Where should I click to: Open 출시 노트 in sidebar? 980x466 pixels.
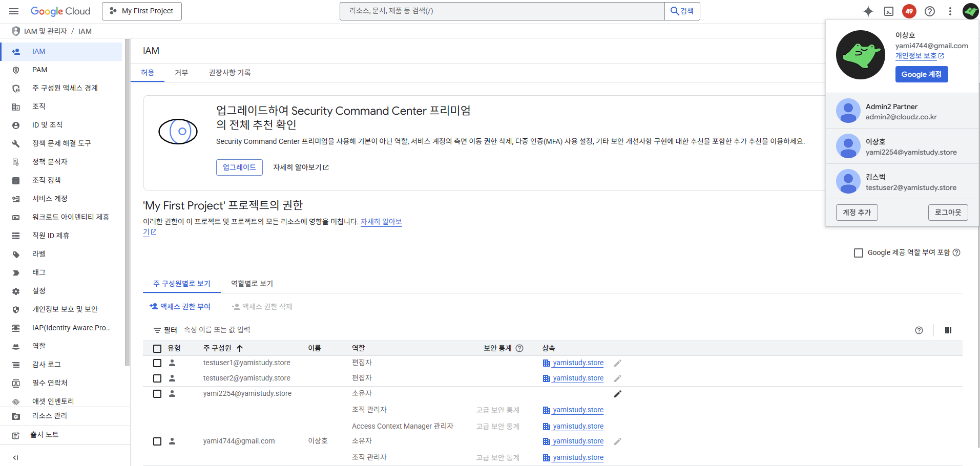[x=65, y=435]
